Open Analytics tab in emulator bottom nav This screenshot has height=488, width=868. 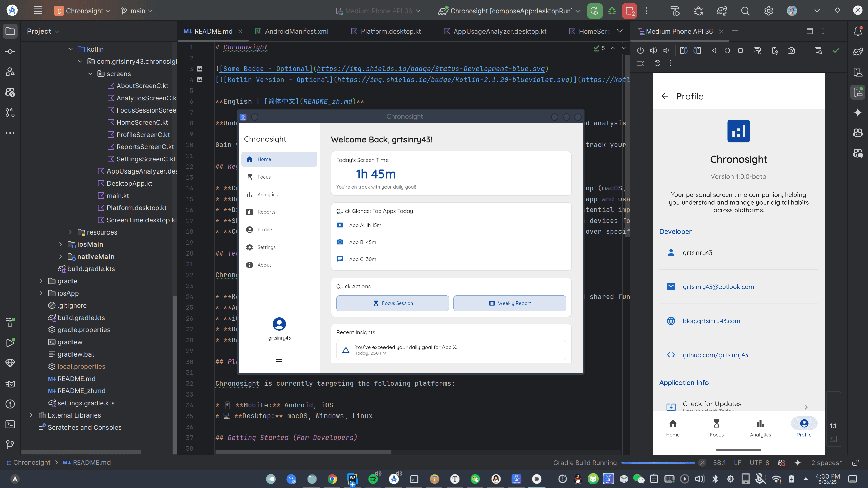tap(760, 428)
